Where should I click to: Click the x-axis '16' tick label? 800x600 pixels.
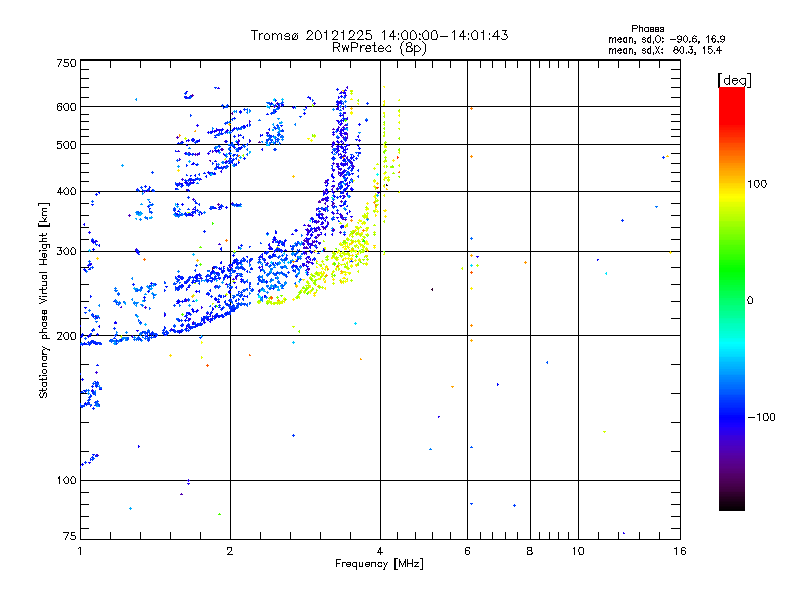680,551
